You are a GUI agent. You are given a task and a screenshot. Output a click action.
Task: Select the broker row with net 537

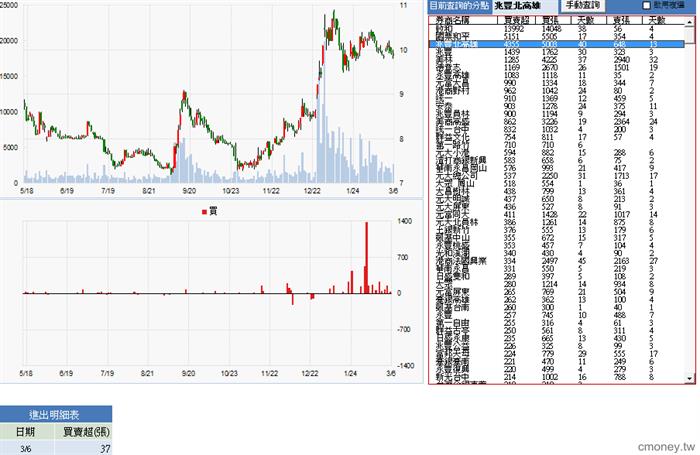click(557, 176)
